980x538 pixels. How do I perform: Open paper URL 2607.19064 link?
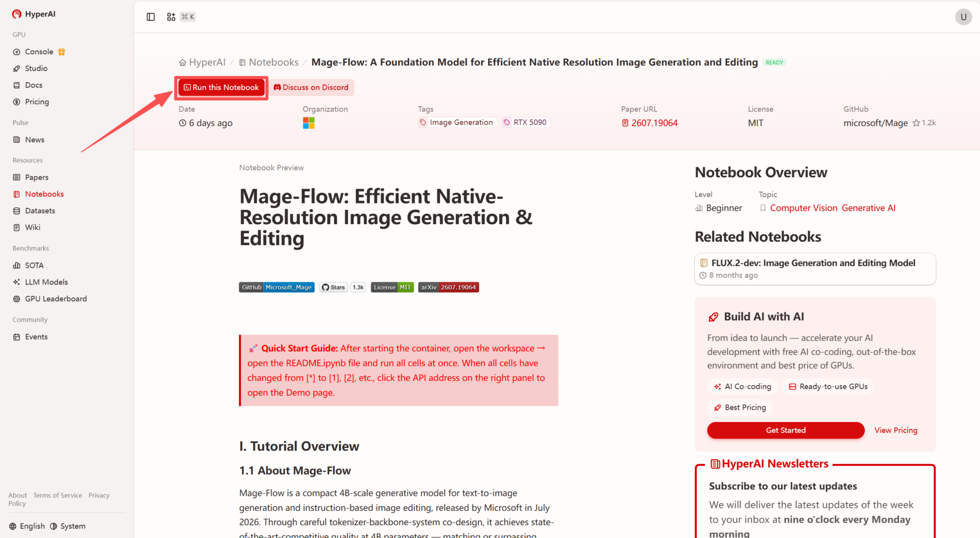654,123
